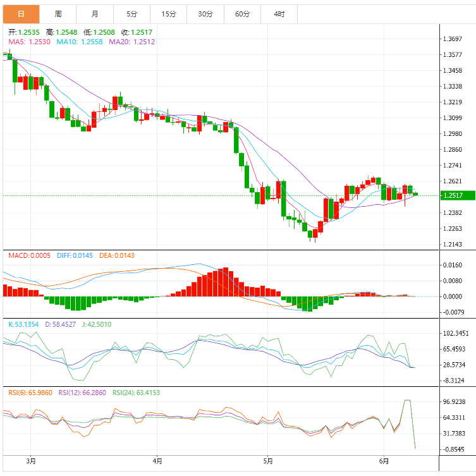Click the 5月 date axis label
This screenshot has width=476, height=476.
[268, 461]
